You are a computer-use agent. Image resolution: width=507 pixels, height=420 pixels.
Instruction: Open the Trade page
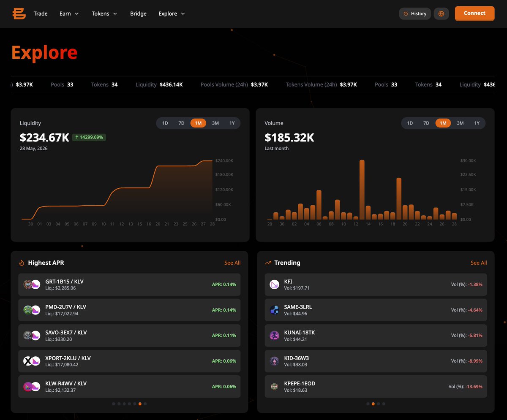[x=41, y=14]
